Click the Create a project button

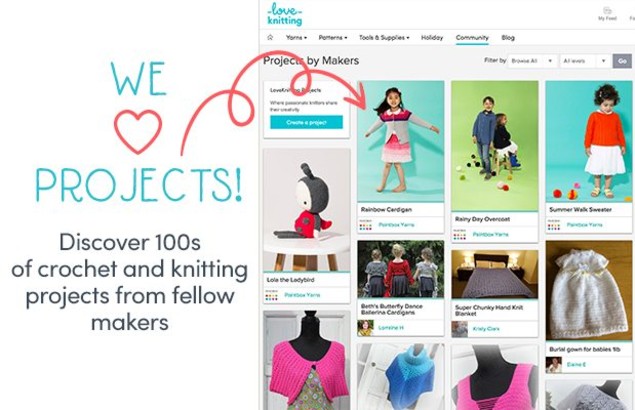307,122
